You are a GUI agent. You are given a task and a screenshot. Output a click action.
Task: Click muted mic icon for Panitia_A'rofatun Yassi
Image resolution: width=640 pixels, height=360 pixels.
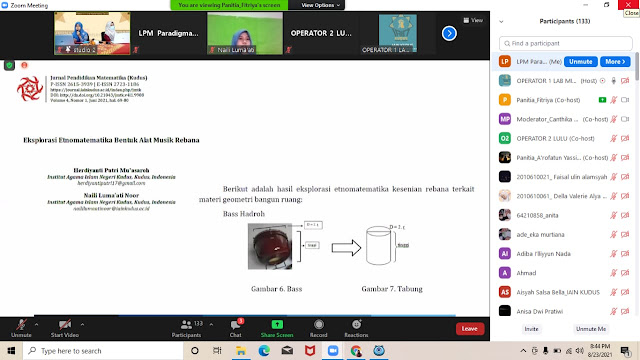[613, 158]
